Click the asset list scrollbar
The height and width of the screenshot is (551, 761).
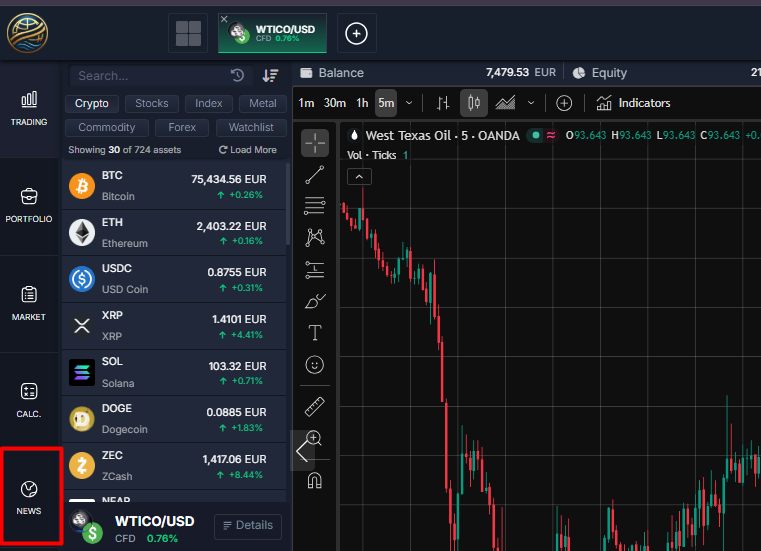click(288, 204)
